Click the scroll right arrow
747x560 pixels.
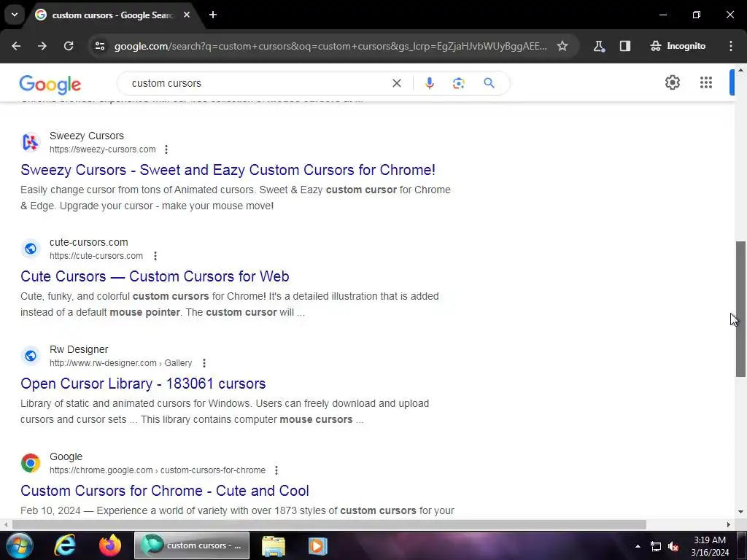click(x=729, y=525)
